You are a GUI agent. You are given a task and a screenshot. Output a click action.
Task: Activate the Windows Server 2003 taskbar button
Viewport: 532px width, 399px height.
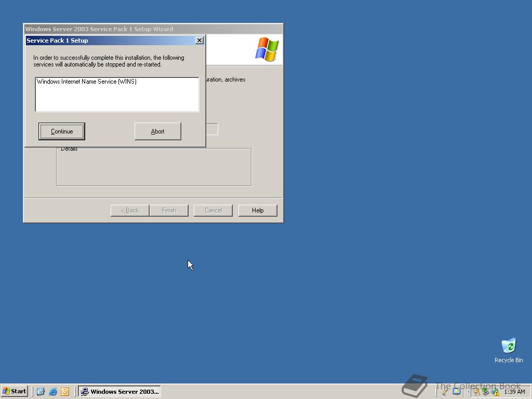[x=119, y=392]
